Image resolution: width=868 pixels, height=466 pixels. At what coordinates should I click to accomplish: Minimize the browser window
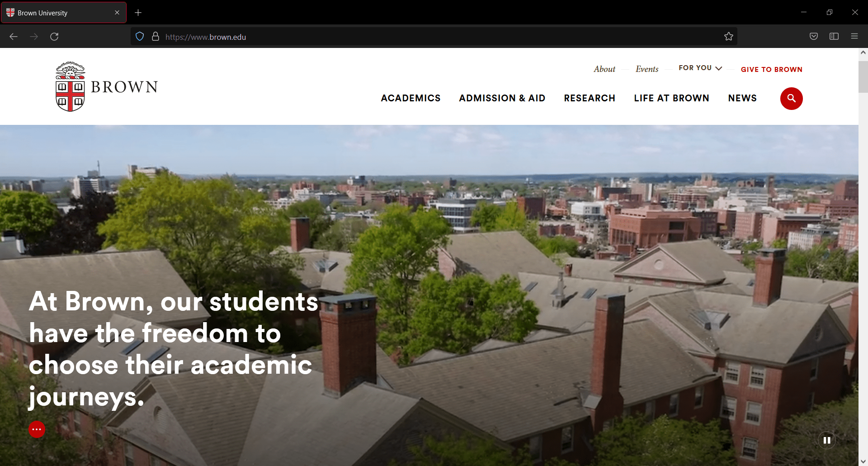coord(804,12)
